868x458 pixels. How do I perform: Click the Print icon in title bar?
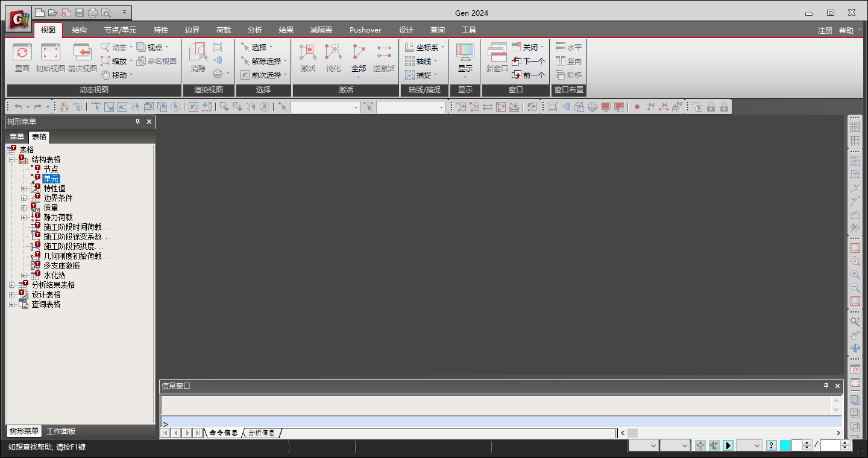coord(92,12)
